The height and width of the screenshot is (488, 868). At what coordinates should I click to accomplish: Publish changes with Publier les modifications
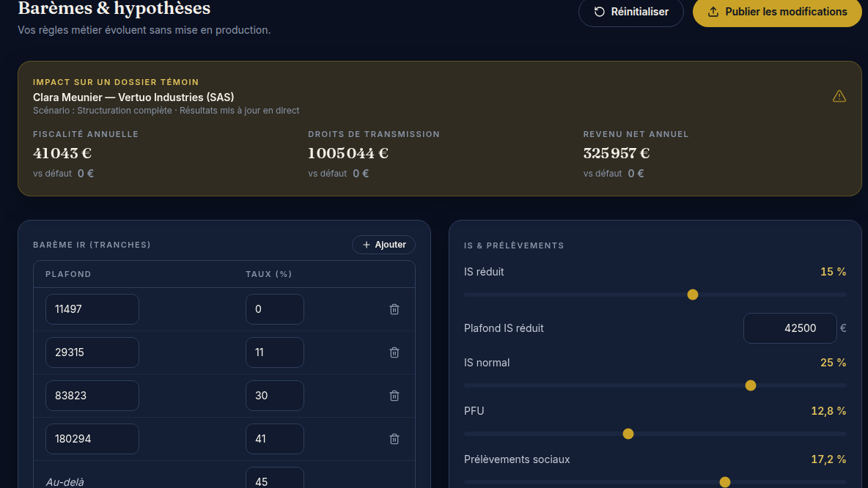(777, 12)
